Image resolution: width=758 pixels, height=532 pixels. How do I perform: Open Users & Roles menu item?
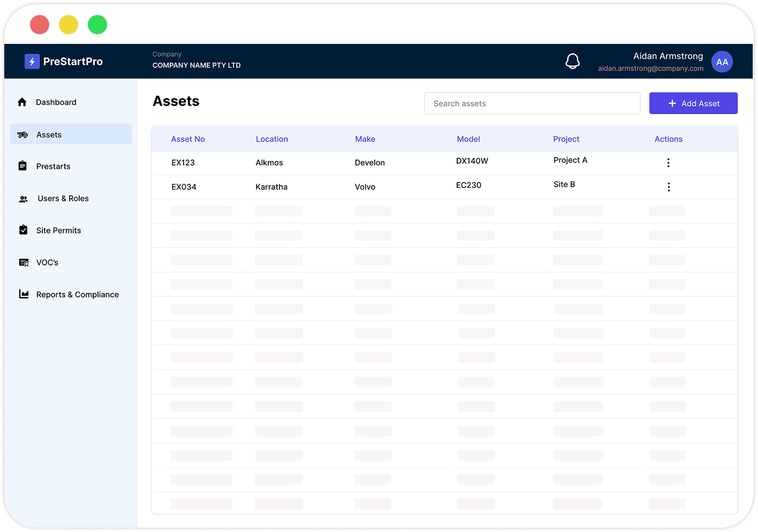click(63, 199)
